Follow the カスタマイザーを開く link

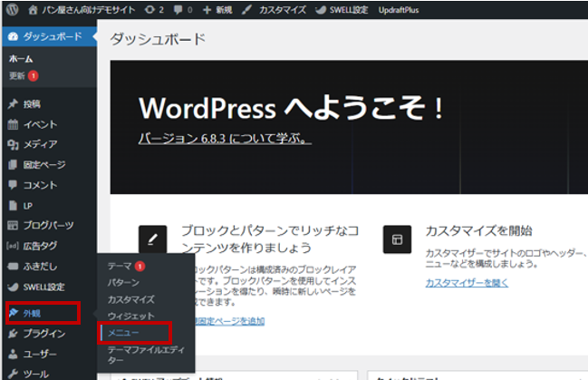pyautogui.click(x=467, y=282)
